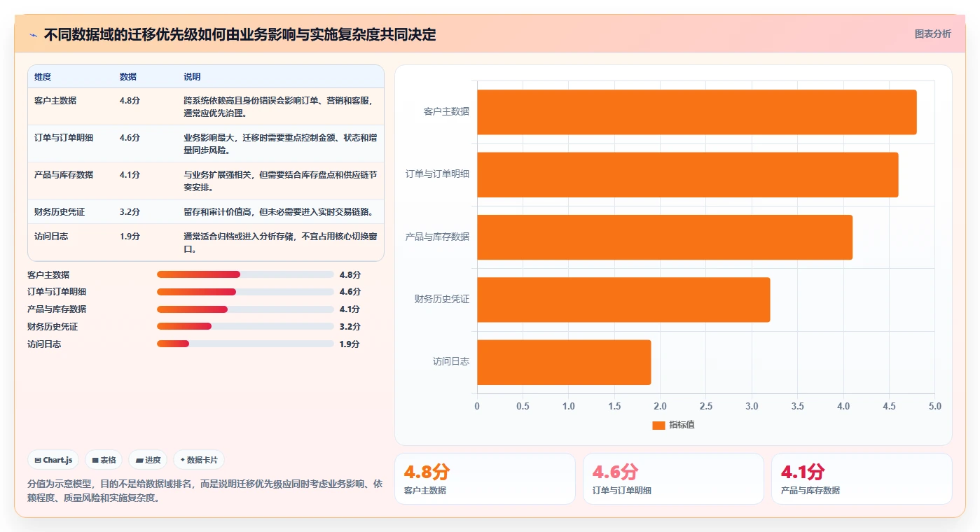Open the 4.1分 产品与库存数据 data card

(x=862, y=479)
